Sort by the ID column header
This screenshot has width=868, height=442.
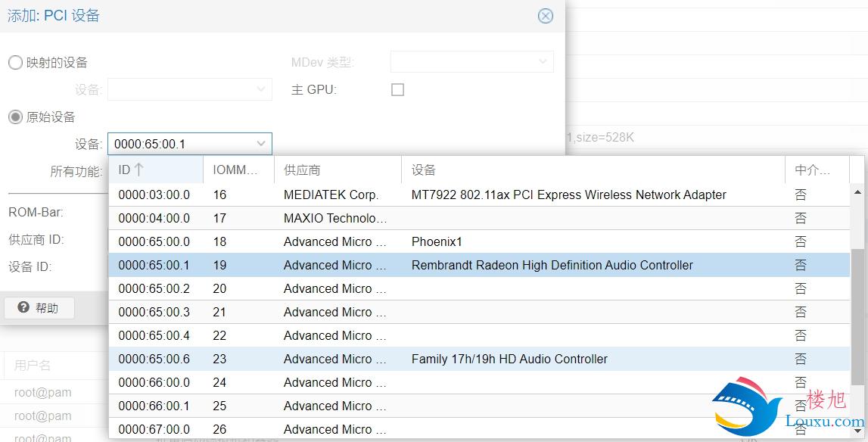point(156,170)
